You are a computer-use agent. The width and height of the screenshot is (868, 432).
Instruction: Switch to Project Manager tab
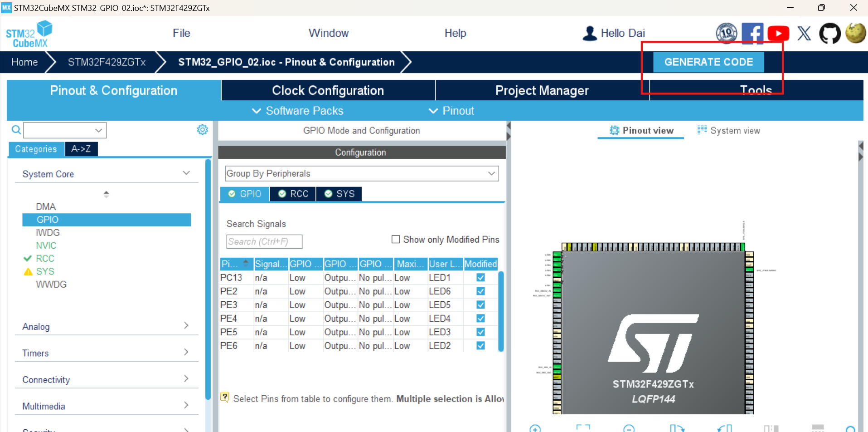(542, 90)
